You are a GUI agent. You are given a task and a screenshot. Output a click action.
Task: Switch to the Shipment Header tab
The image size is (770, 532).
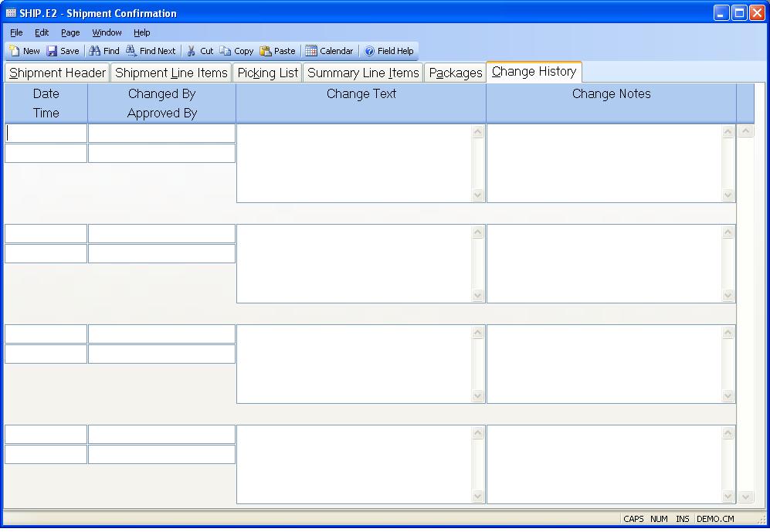(x=57, y=73)
